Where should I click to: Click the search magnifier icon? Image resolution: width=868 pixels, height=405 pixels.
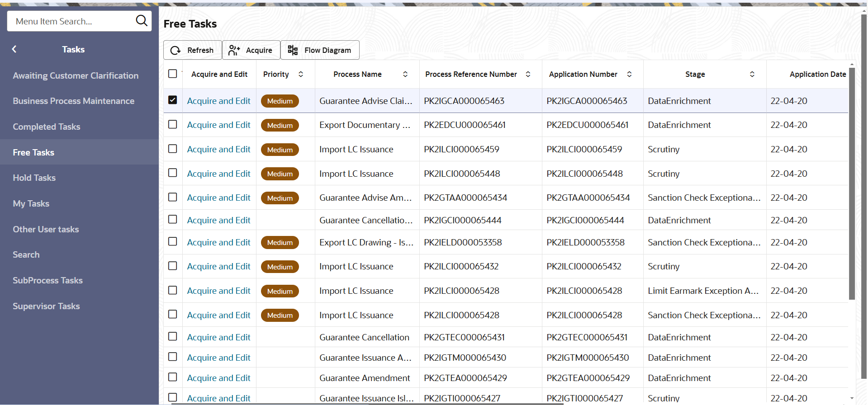[142, 20]
